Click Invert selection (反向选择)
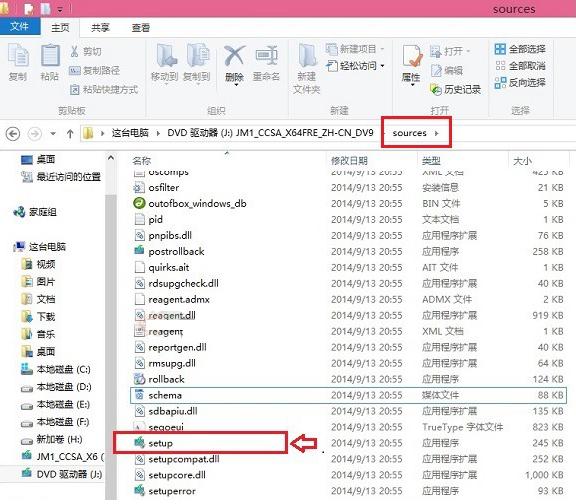 click(x=520, y=83)
